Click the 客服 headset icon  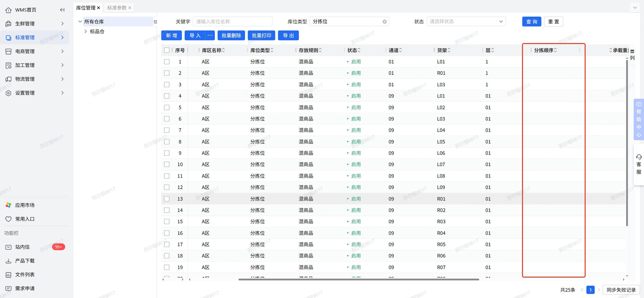(x=639, y=157)
